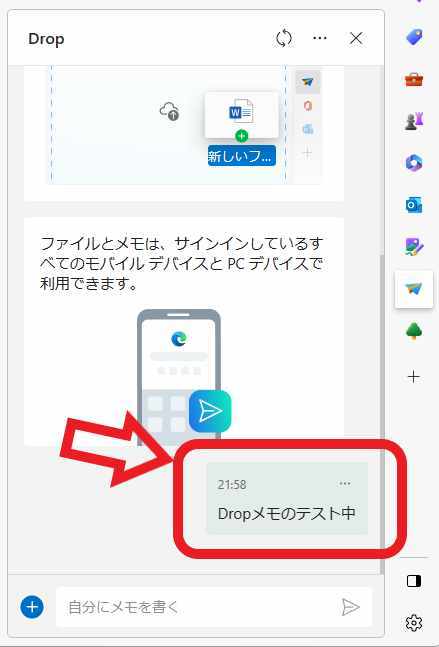The height and width of the screenshot is (647, 439).
Task: Close the Drop panel
Action: tap(356, 38)
